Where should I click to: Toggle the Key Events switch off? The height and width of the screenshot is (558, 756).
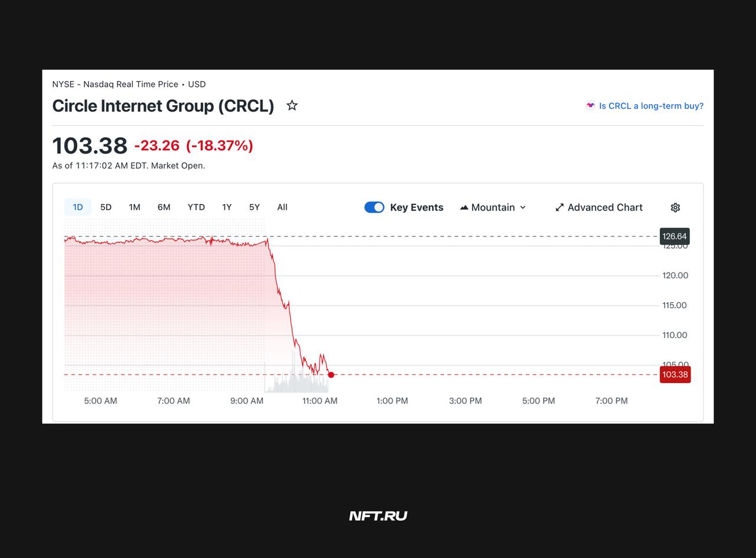pyautogui.click(x=374, y=207)
